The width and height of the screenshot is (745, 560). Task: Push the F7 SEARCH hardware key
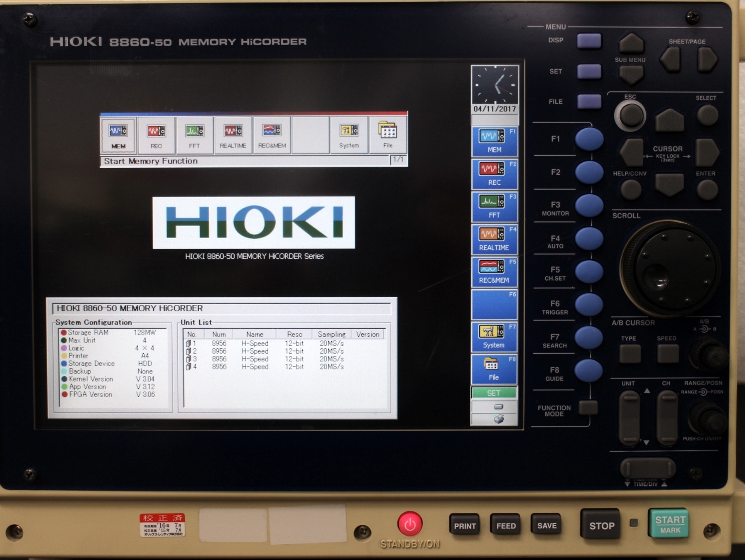pos(589,337)
